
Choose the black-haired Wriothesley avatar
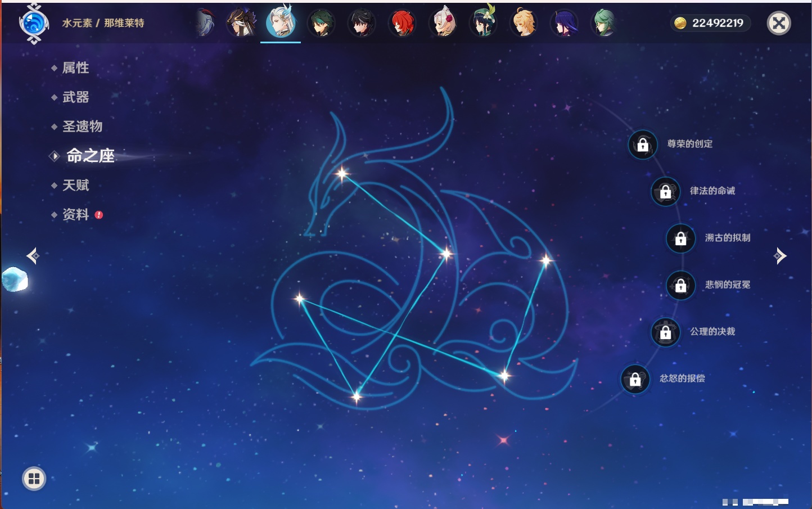362,24
